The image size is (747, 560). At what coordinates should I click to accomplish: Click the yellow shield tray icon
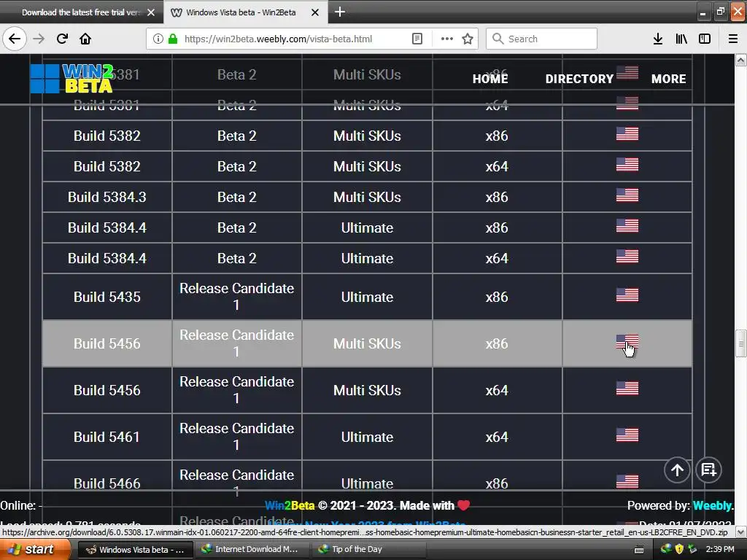pos(680,549)
